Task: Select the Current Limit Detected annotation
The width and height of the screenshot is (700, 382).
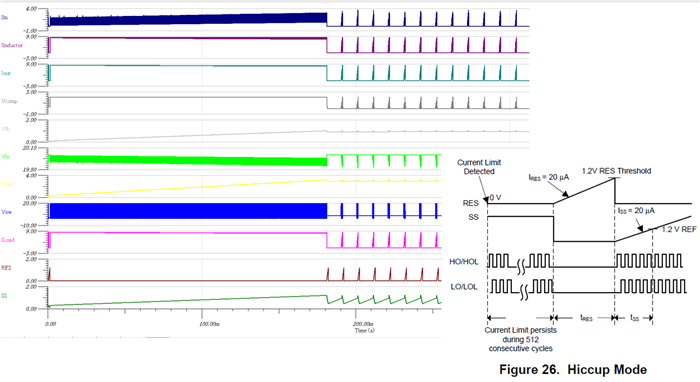Action: click(x=479, y=167)
